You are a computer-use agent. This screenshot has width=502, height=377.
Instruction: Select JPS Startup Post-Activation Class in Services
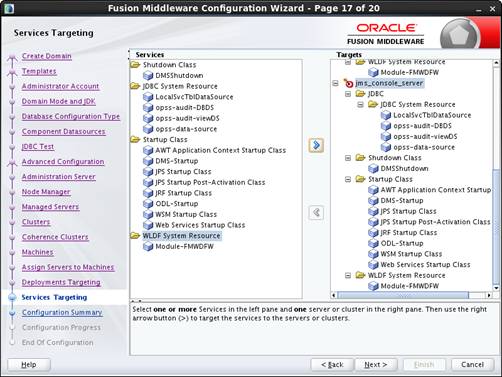pos(210,182)
